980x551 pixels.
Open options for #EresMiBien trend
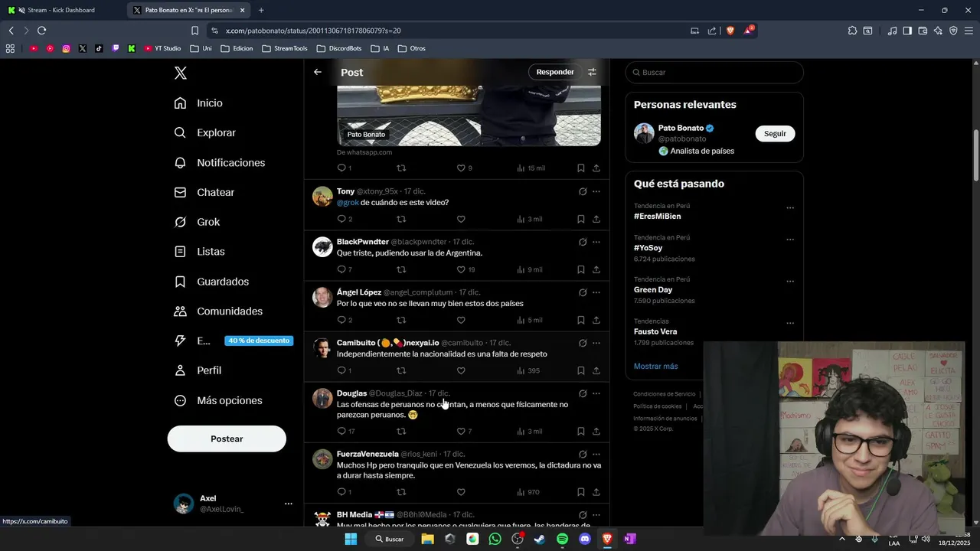pos(790,207)
